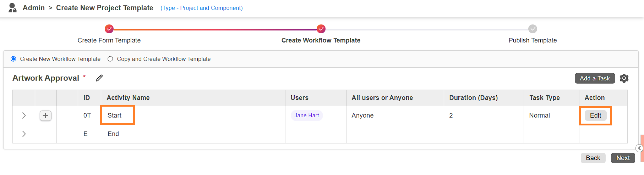Image resolution: width=644 pixels, height=175 pixels.
Task: Select Copy and Create Workflow Template radio
Action: pos(110,59)
